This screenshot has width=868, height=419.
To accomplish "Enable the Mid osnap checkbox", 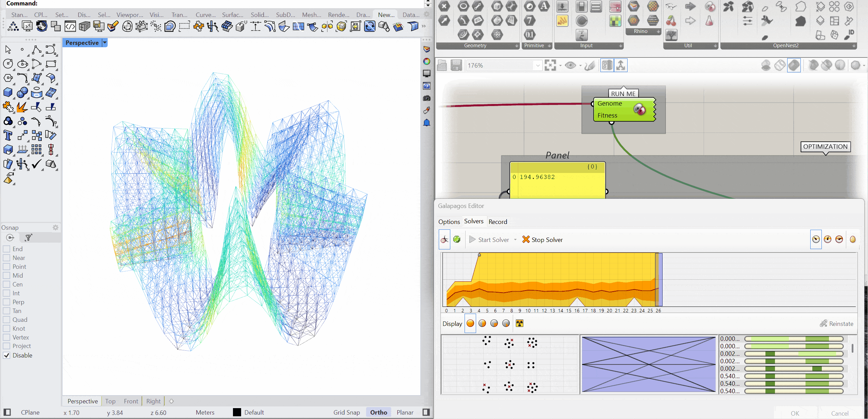I will (6, 276).
